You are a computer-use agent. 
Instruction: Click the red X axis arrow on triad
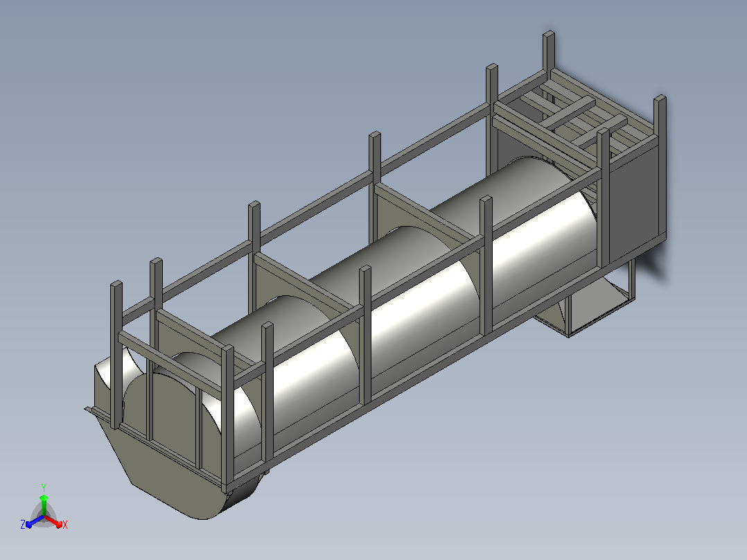point(54,522)
